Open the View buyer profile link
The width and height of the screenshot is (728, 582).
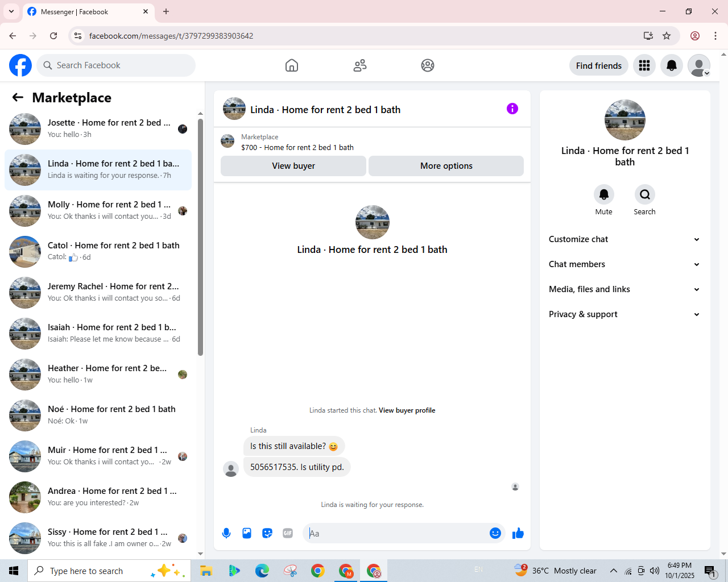point(407,410)
